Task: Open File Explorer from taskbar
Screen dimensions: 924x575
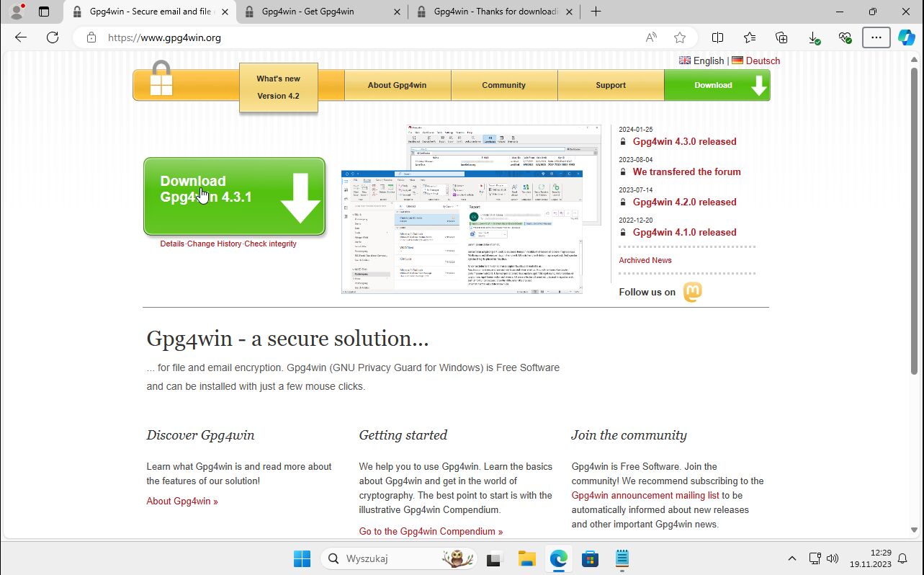Action: (526, 558)
